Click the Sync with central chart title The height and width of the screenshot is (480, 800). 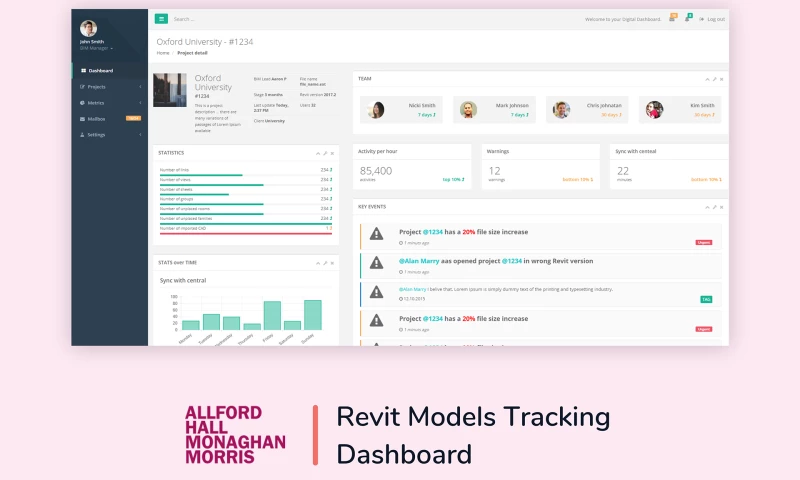[x=183, y=281]
